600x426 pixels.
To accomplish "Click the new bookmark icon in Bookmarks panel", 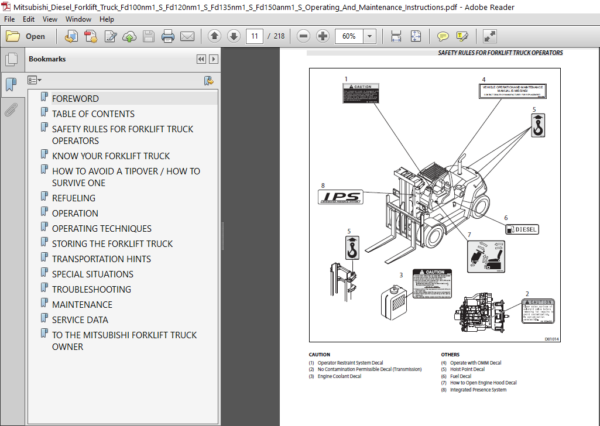I will (x=209, y=80).
